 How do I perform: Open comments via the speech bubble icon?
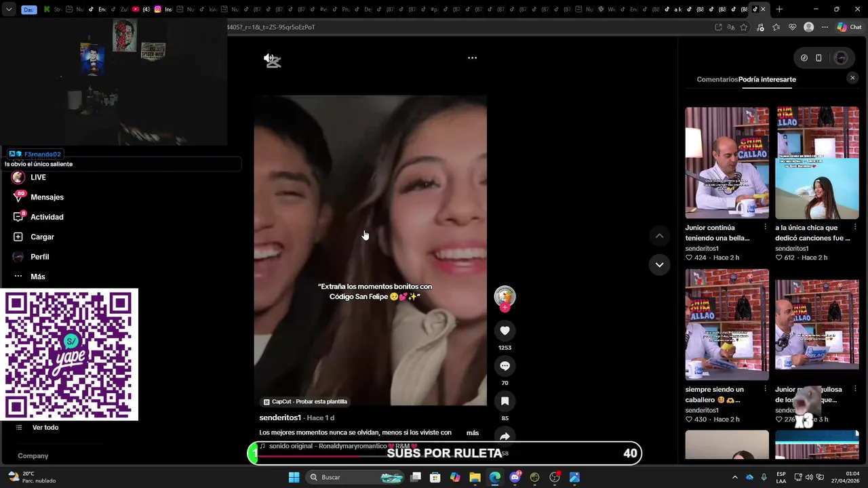point(505,366)
